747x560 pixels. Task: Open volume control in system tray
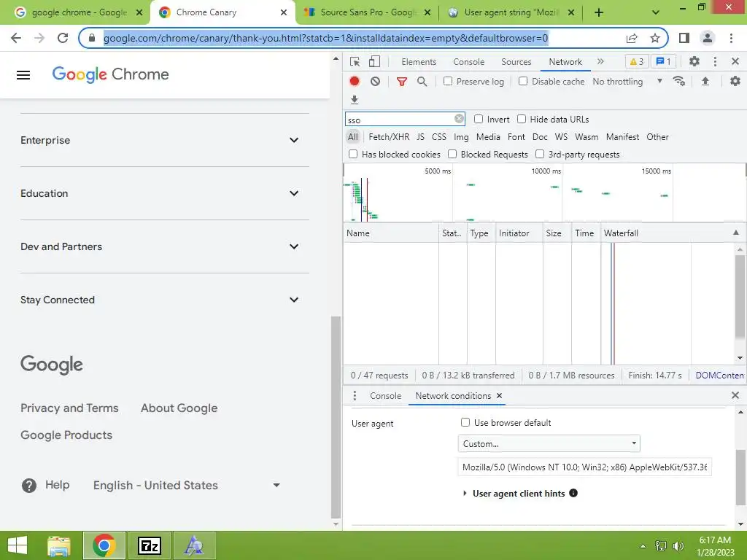click(678, 546)
